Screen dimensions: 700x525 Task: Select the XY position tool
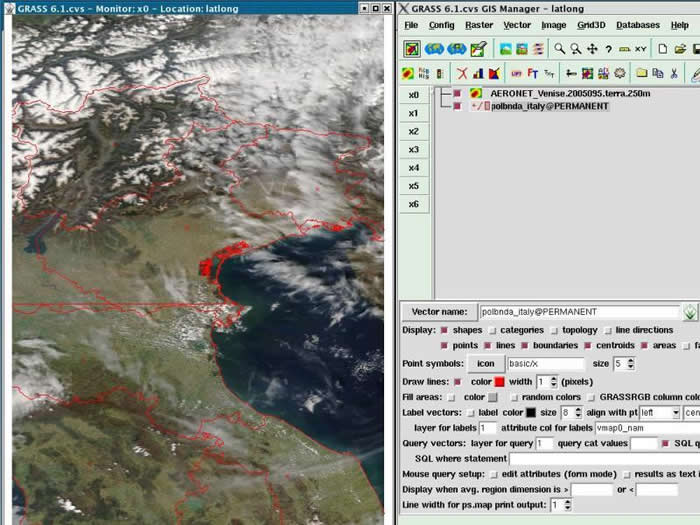[640, 49]
